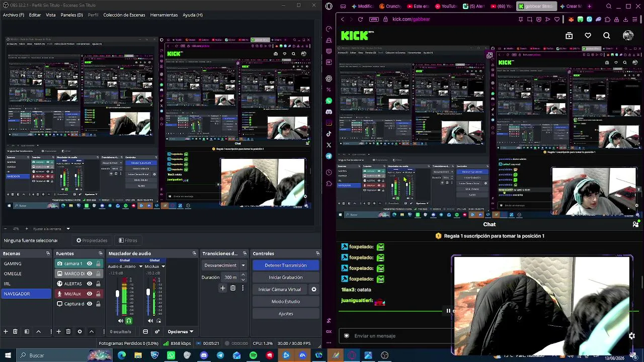Image resolution: width=644 pixels, height=362 pixels.
Task: Remove transition with the trash icon
Action: point(233,288)
